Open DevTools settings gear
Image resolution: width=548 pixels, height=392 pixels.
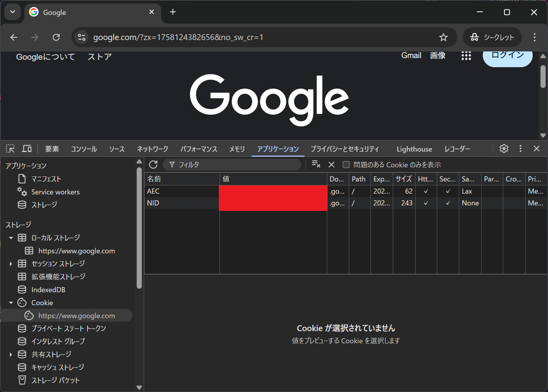(504, 148)
